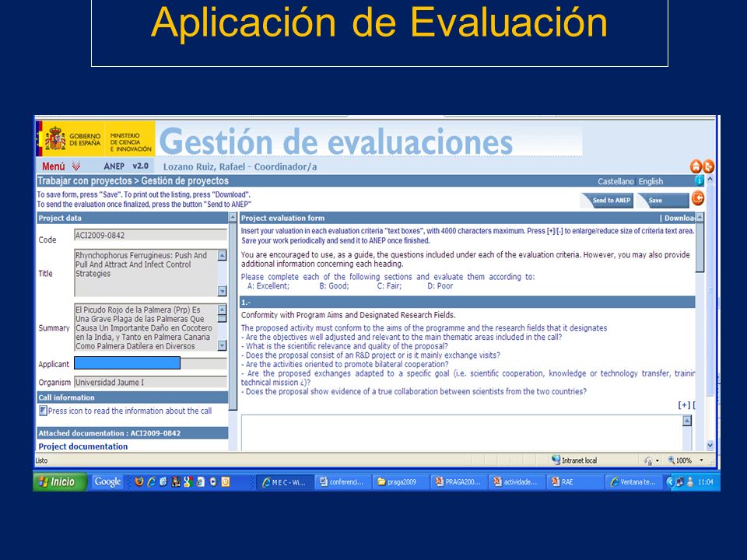Click the Title text area
The width and height of the screenshot is (747, 560).
click(146, 273)
